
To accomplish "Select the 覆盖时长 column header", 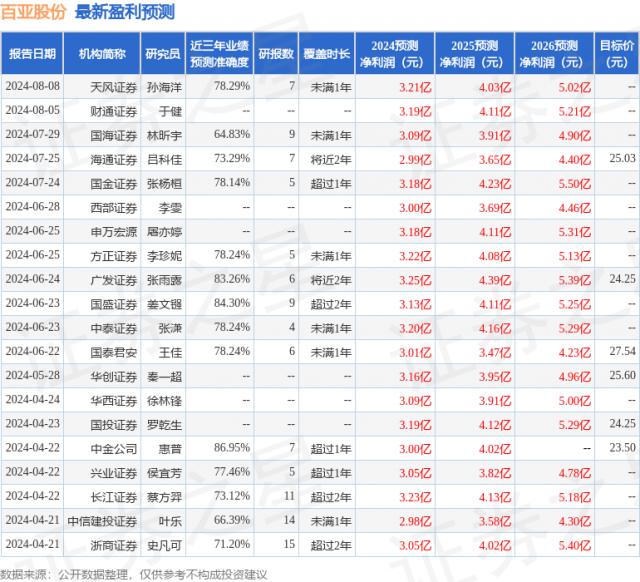I will click(x=327, y=53).
